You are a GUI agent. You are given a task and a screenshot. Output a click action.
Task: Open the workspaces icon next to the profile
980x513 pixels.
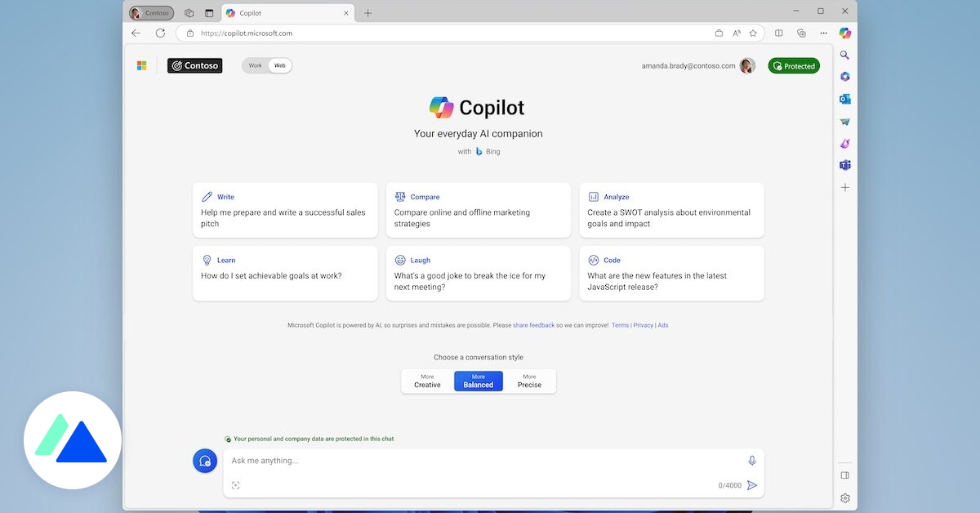point(189,13)
